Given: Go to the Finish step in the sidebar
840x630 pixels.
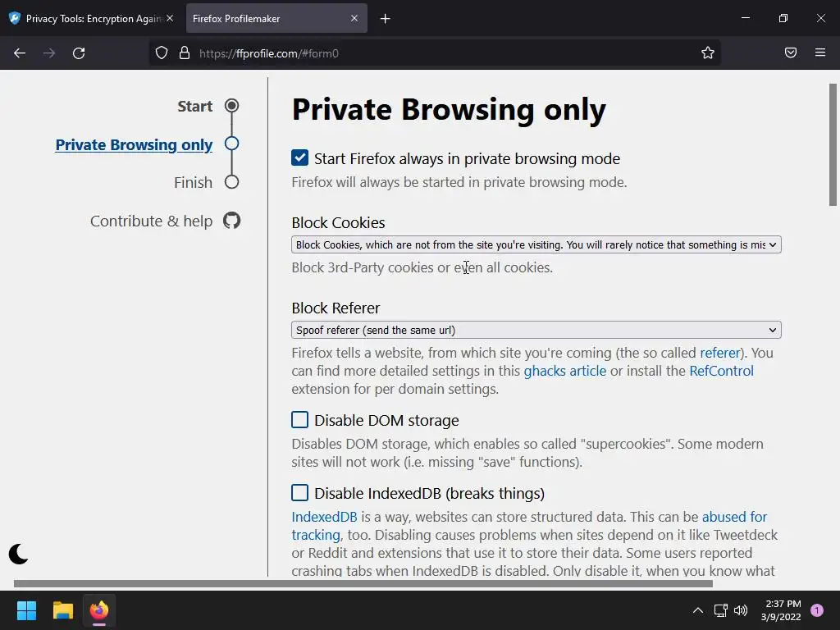Looking at the screenshot, I should [193, 183].
